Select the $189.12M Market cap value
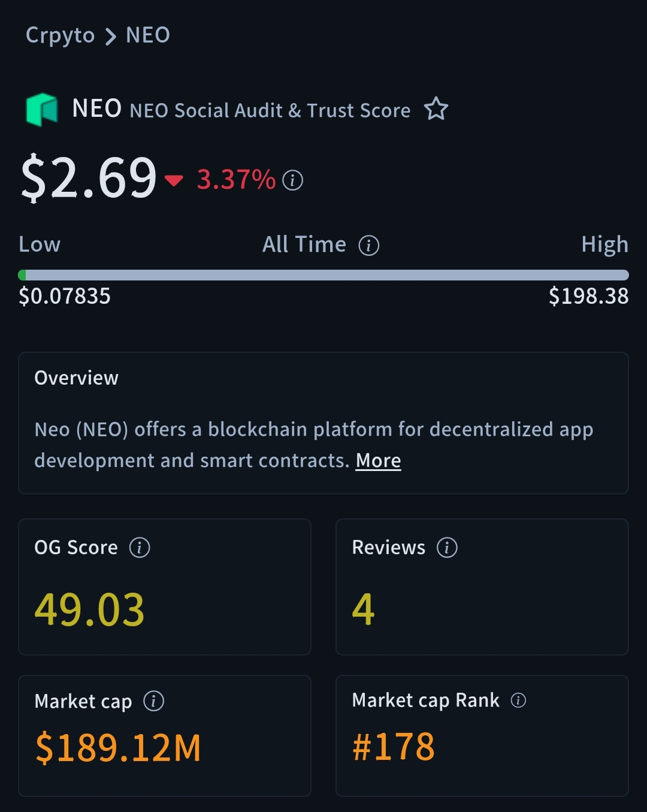647x812 pixels. coord(118,748)
